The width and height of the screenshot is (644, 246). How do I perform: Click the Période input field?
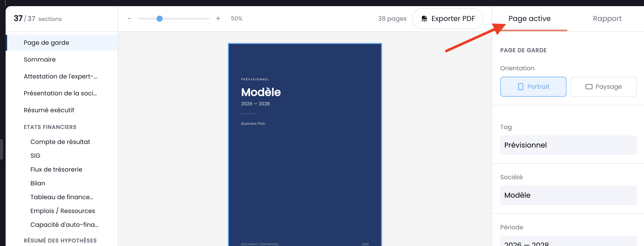point(568,241)
